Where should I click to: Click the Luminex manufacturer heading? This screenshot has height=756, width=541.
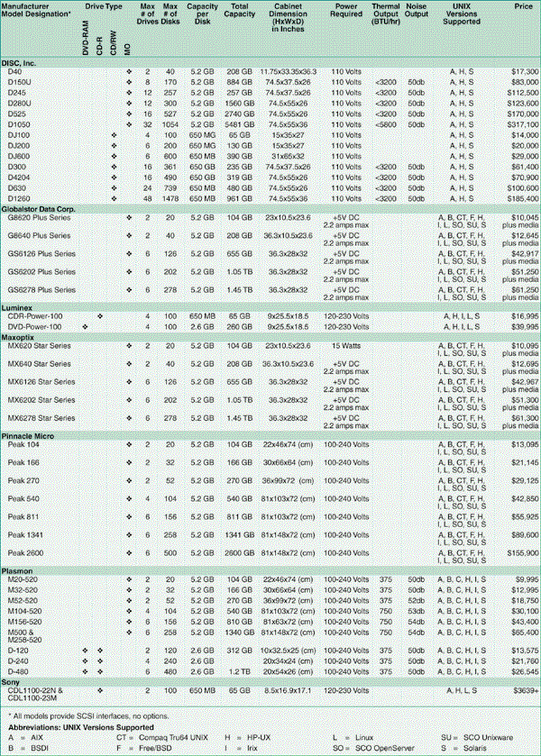[17, 307]
